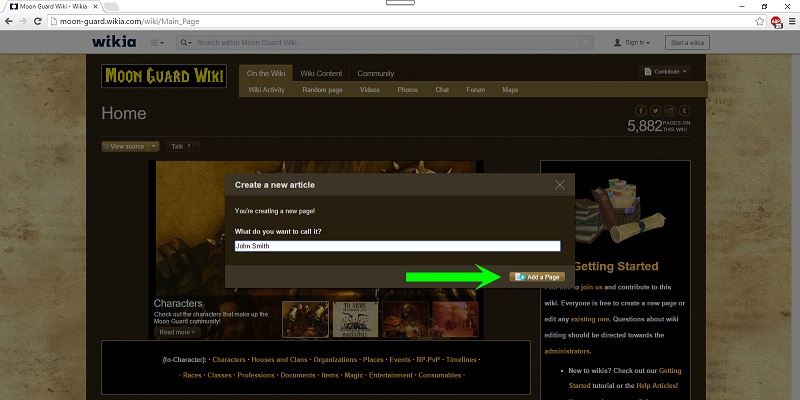
Task: Reload the page with the refresh icon
Action: 37,21
